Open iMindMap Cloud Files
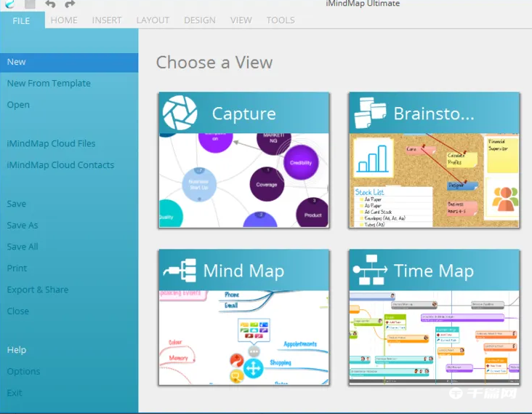The height and width of the screenshot is (414, 532). click(x=51, y=143)
